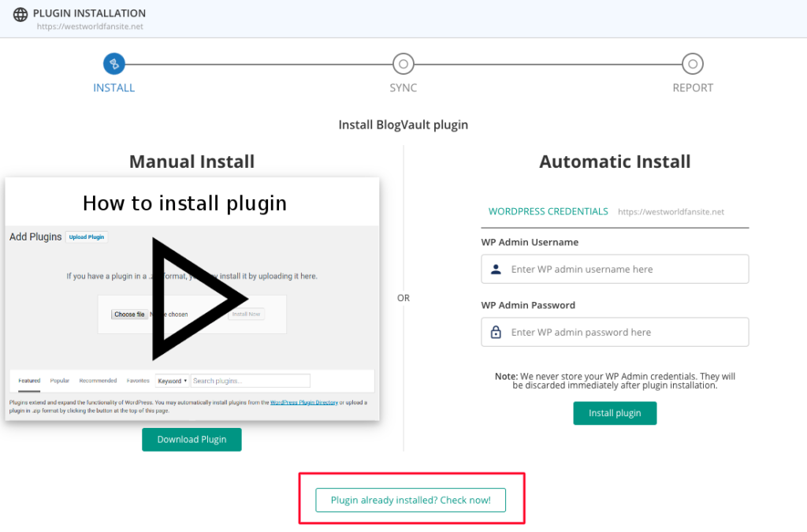
Task: Open WordPress Plugin Directory link
Action: point(304,403)
